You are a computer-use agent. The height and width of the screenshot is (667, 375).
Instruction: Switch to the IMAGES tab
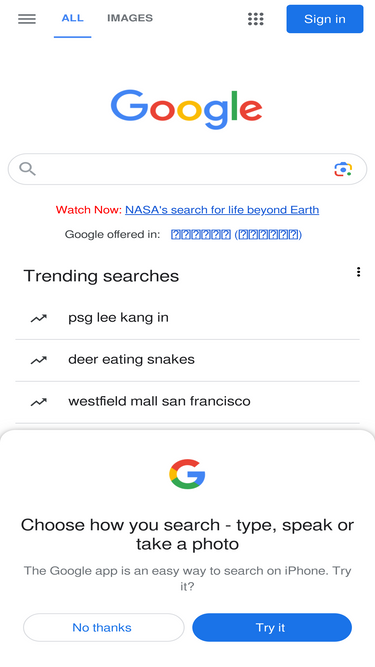130,18
